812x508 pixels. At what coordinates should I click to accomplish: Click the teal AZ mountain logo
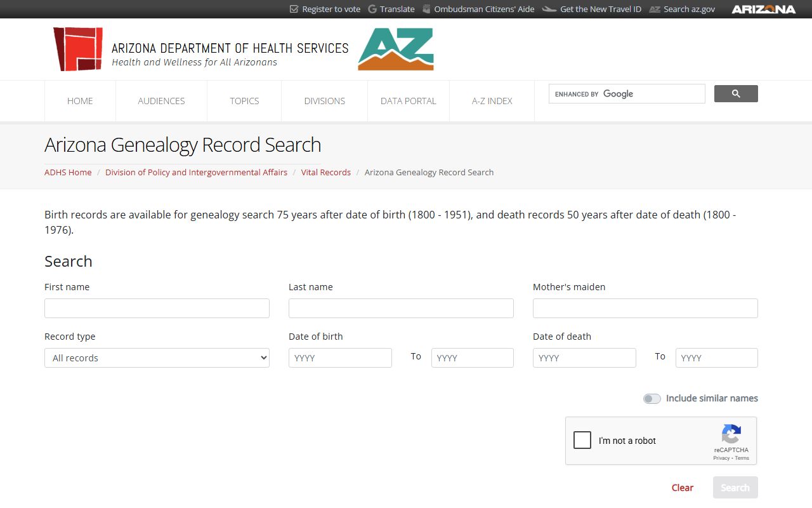[x=396, y=49]
